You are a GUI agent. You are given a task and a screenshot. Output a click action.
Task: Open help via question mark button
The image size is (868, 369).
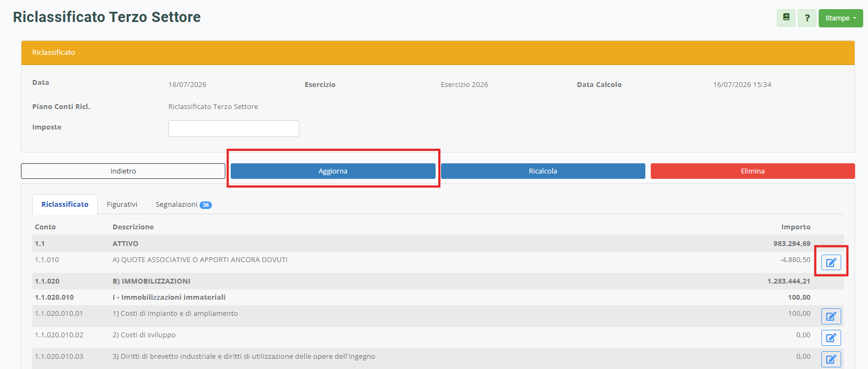click(x=807, y=18)
